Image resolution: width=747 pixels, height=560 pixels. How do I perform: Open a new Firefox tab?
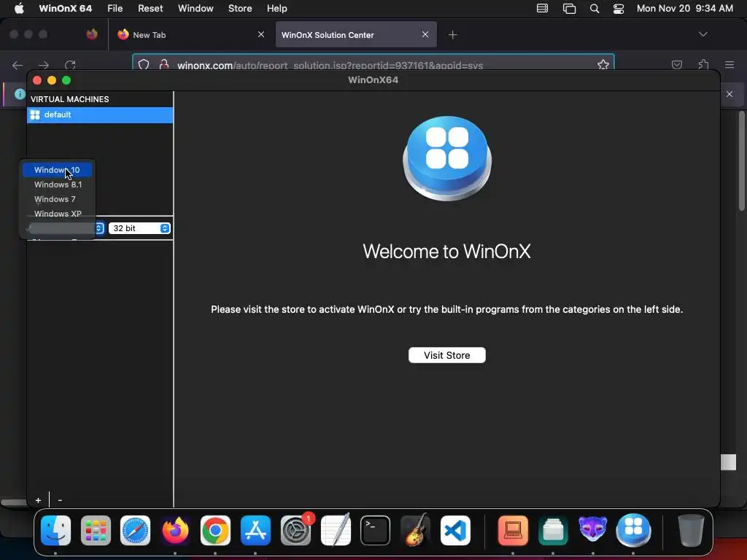[x=452, y=35]
